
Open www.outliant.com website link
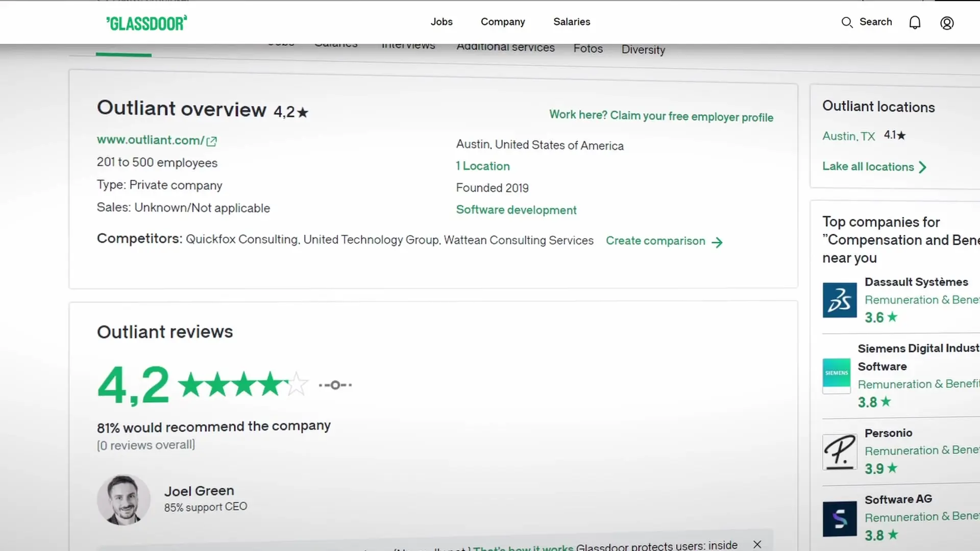pos(151,140)
